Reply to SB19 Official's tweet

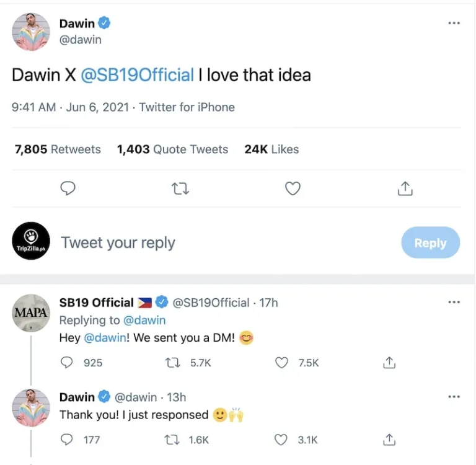[x=68, y=363]
